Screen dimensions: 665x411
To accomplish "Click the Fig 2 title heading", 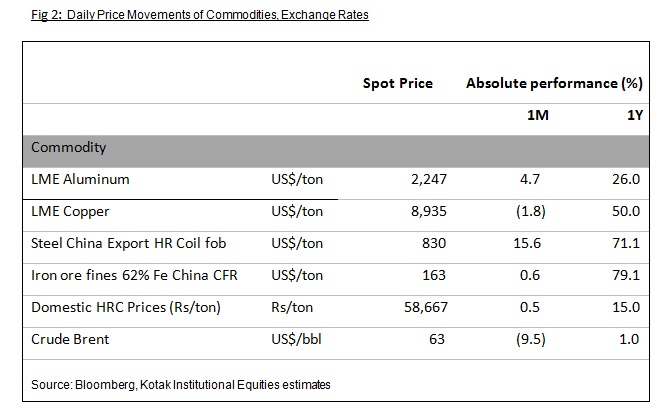I will pos(200,15).
